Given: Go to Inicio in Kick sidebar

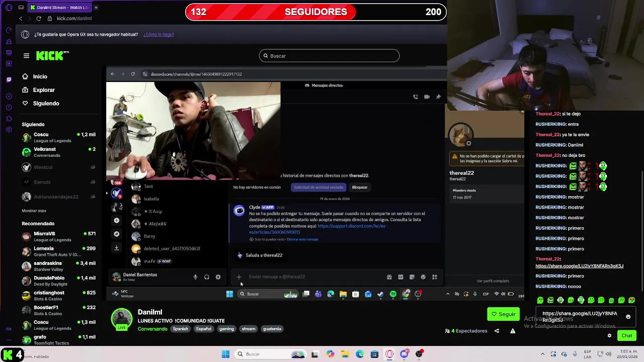Looking at the screenshot, I should click(x=35, y=76).
